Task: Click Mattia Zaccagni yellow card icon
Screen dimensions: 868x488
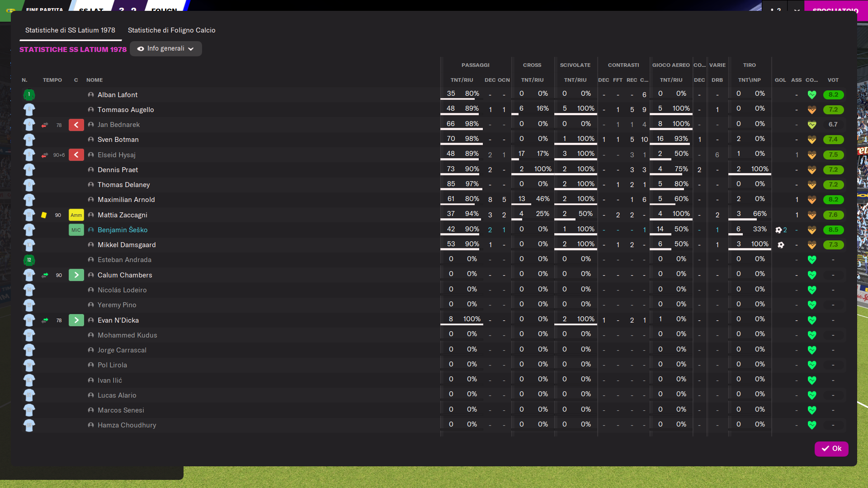Action: [44, 215]
